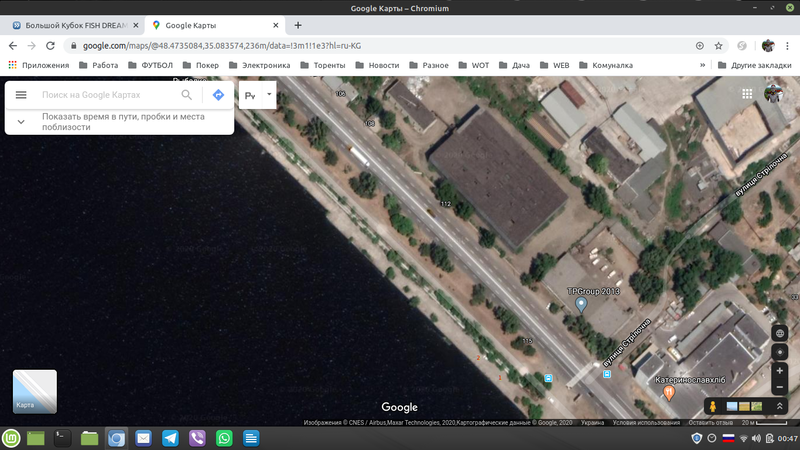Image resolution: width=800 pixels, height=450 pixels.
Task: View site info via the padlock icon
Action: pos(73,46)
